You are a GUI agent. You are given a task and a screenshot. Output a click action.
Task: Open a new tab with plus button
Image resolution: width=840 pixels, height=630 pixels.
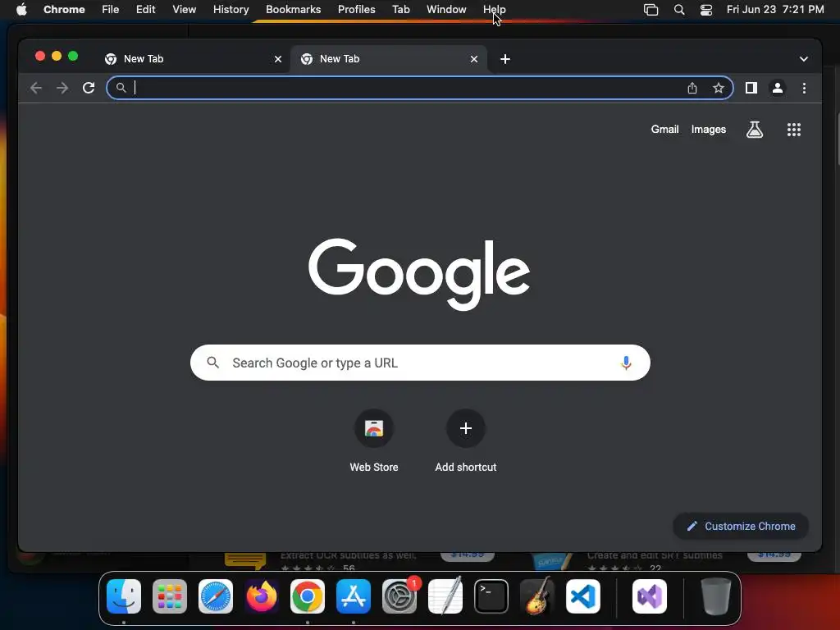click(504, 59)
